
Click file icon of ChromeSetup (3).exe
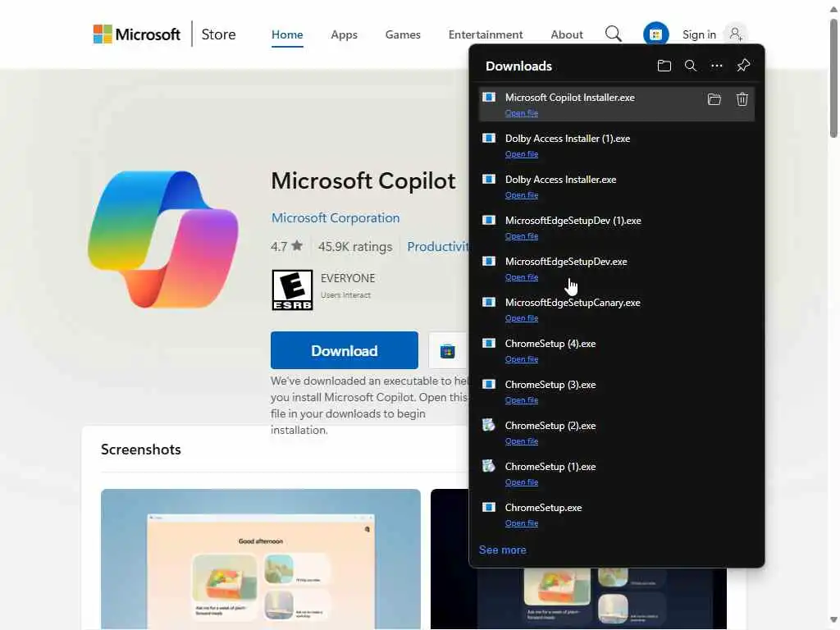tap(489, 384)
